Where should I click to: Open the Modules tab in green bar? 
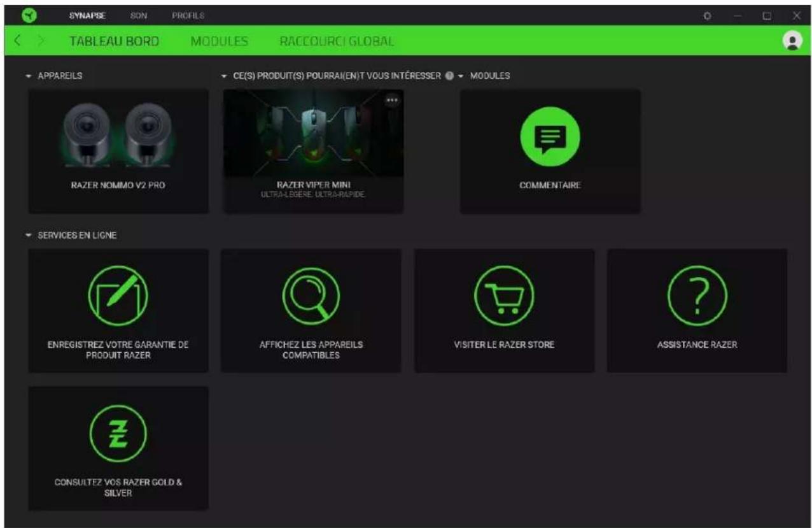click(x=220, y=41)
